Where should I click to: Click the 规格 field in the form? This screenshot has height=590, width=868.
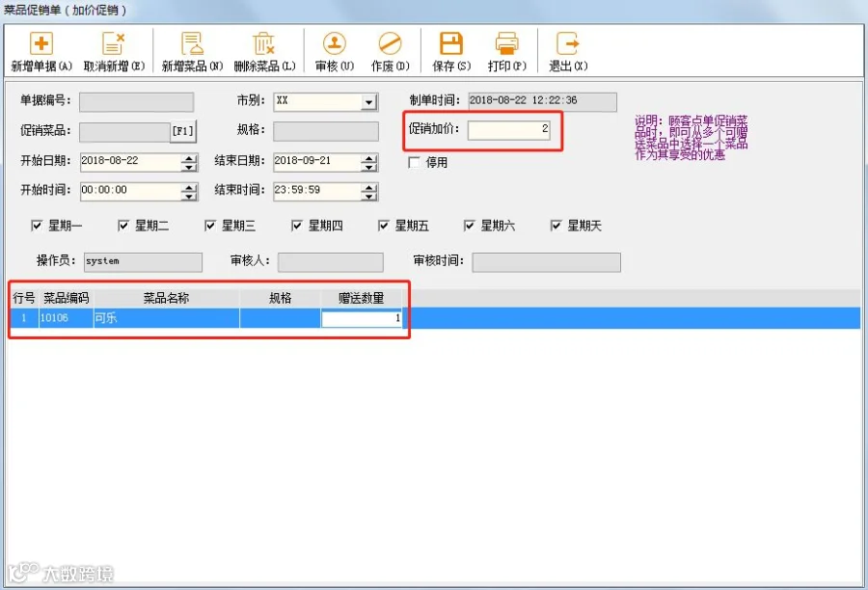tap(326, 132)
